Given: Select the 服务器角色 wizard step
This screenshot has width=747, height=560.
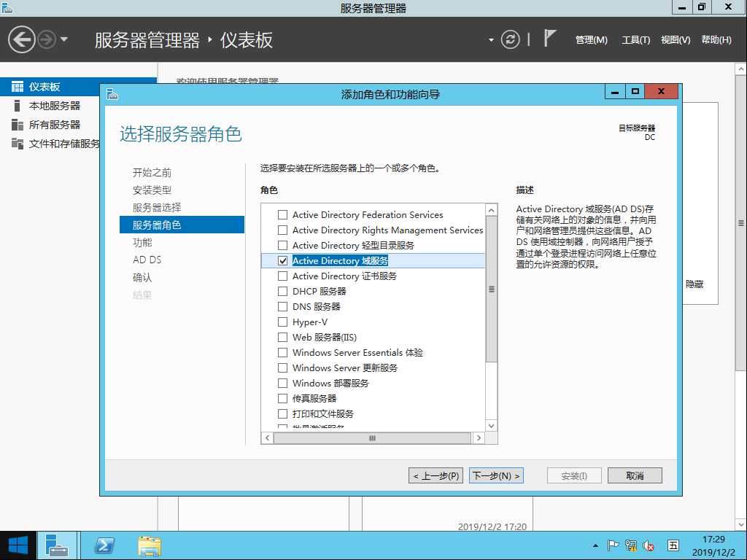Looking at the screenshot, I should point(182,225).
